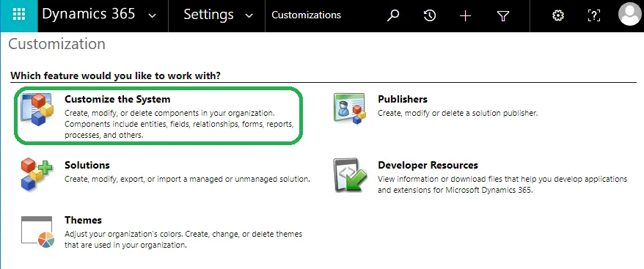The height and width of the screenshot is (269, 644).
Task: Click 'Which feature would you like to work with?' text
Action: coord(115,75)
